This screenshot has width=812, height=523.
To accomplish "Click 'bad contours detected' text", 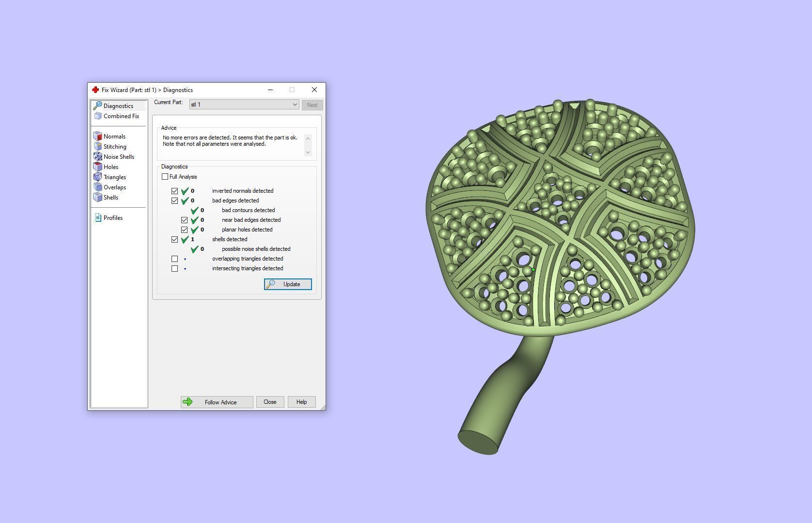I will point(248,210).
